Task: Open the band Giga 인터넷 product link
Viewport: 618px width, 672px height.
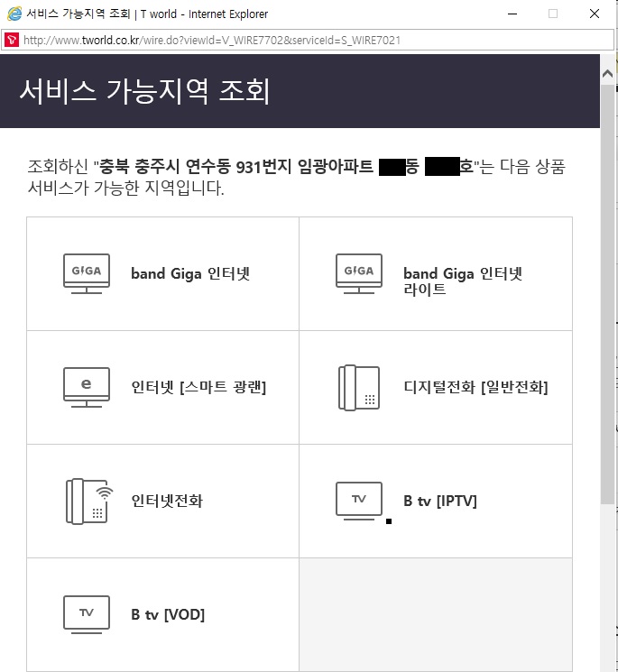Action: point(190,274)
